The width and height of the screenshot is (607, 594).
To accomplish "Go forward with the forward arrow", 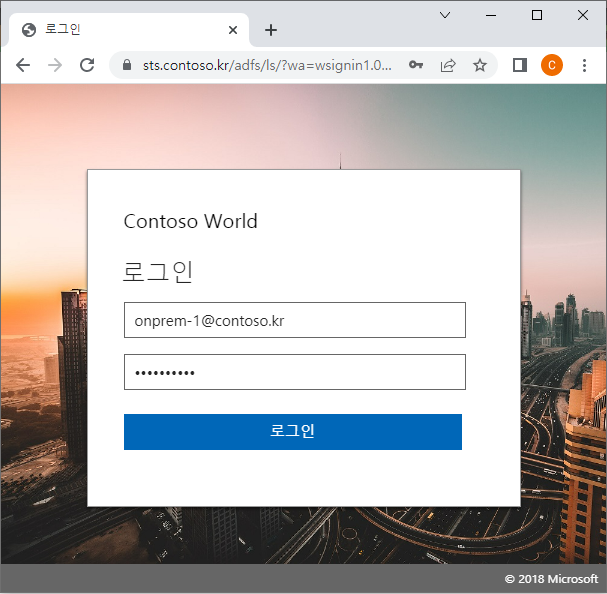I will tap(55, 65).
